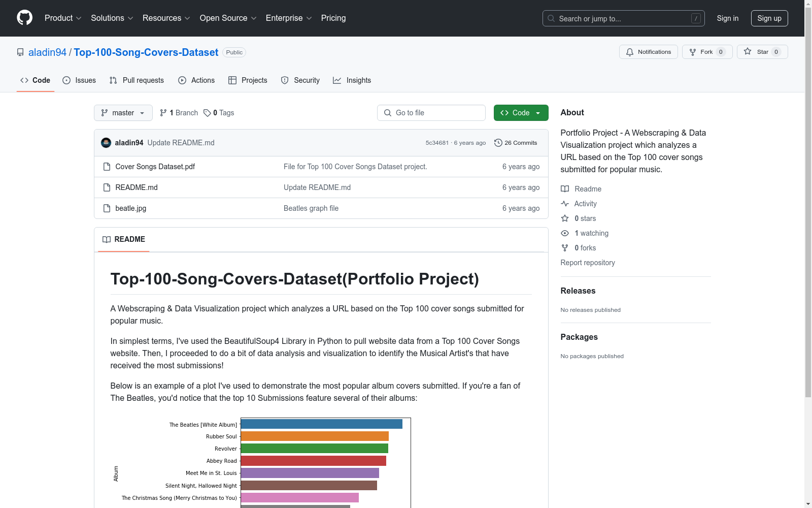
Task: Click the Go to file input
Action: tap(431, 113)
